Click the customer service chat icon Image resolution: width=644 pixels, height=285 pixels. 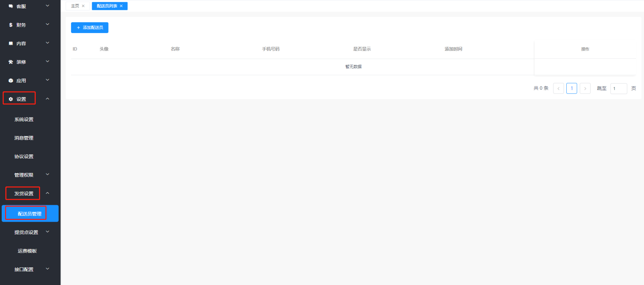(x=11, y=6)
